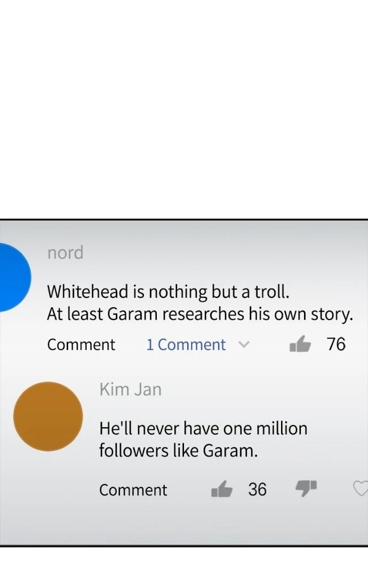Open the Kim Jan username
The image size is (368, 588).
130,389
